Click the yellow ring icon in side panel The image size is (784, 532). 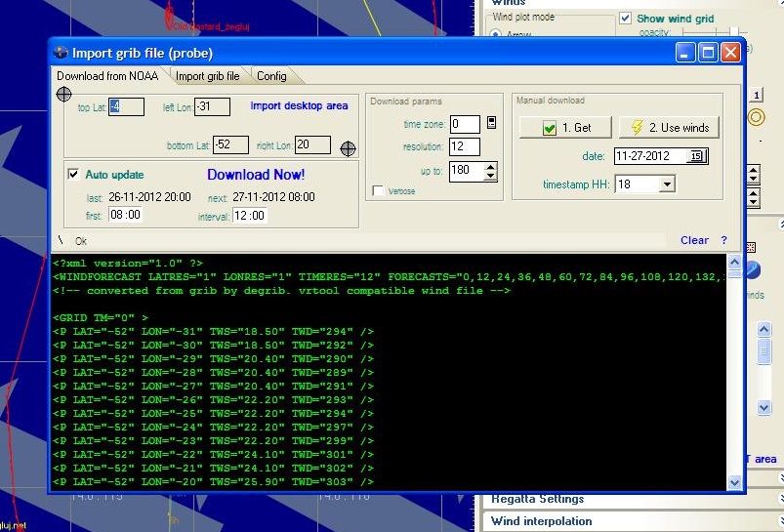click(756, 117)
